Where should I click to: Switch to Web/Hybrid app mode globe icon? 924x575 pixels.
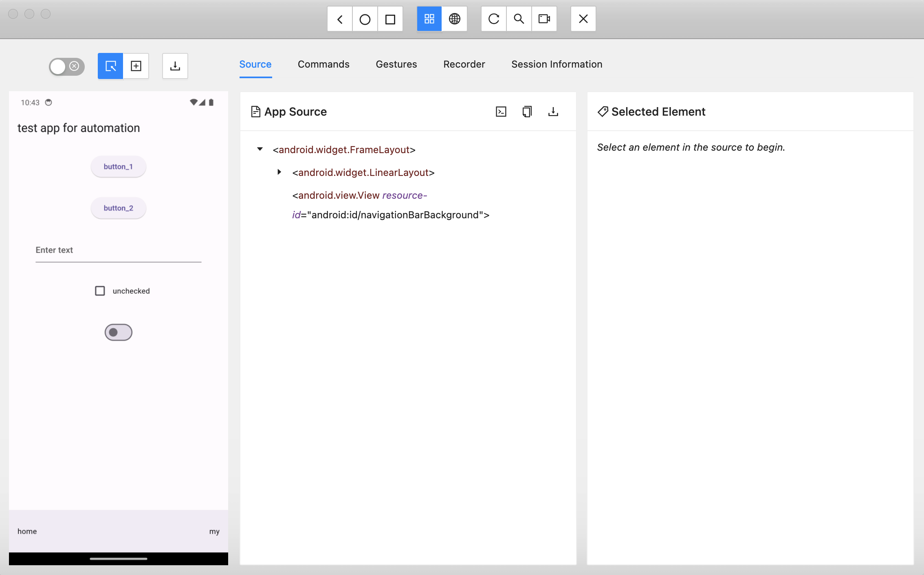click(454, 19)
